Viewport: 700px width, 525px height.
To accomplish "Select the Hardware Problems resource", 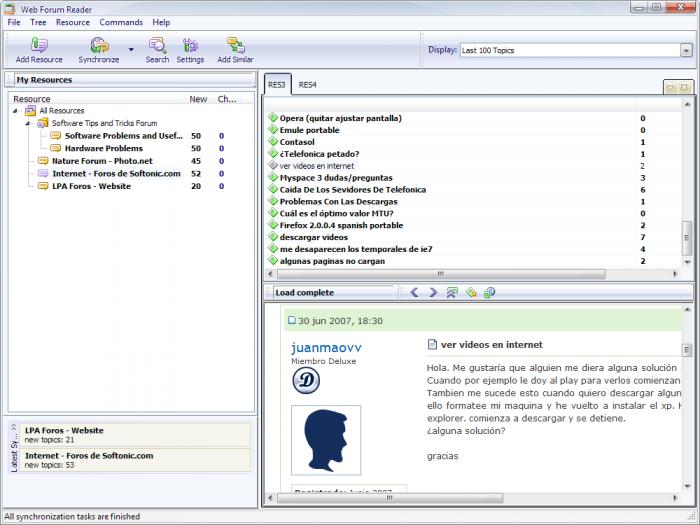I will tap(104, 148).
